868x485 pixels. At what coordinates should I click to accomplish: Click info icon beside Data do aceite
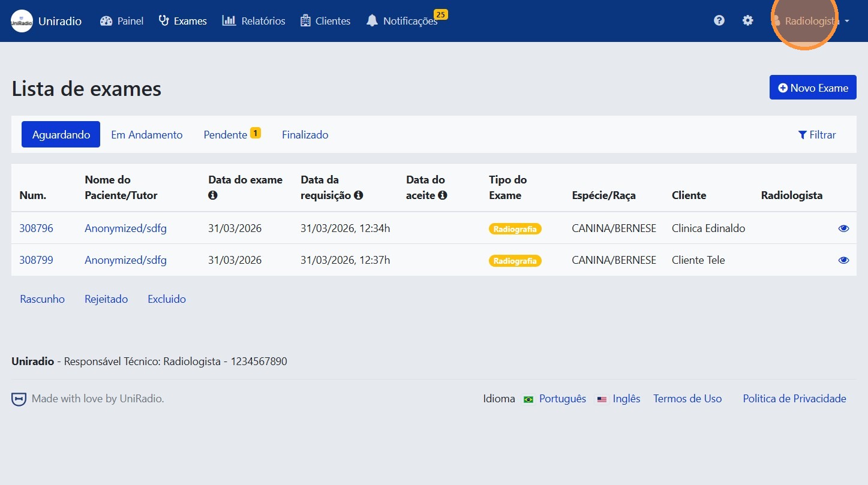pyautogui.click(x=443, y=195)
